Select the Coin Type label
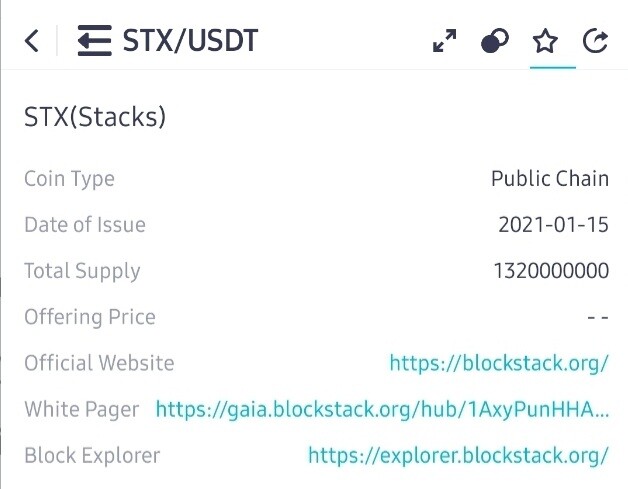The image size is (628, 489). point(70,179)
